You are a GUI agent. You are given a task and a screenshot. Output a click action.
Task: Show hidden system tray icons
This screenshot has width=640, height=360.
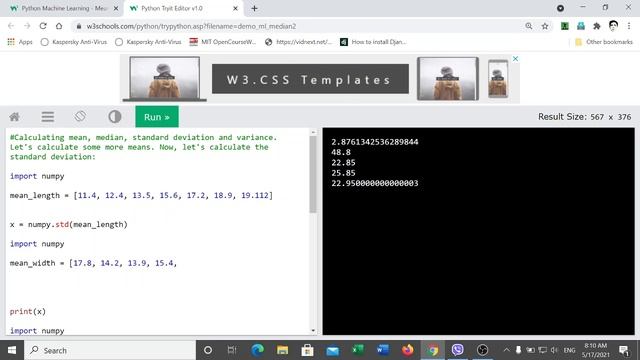point(507,350)
